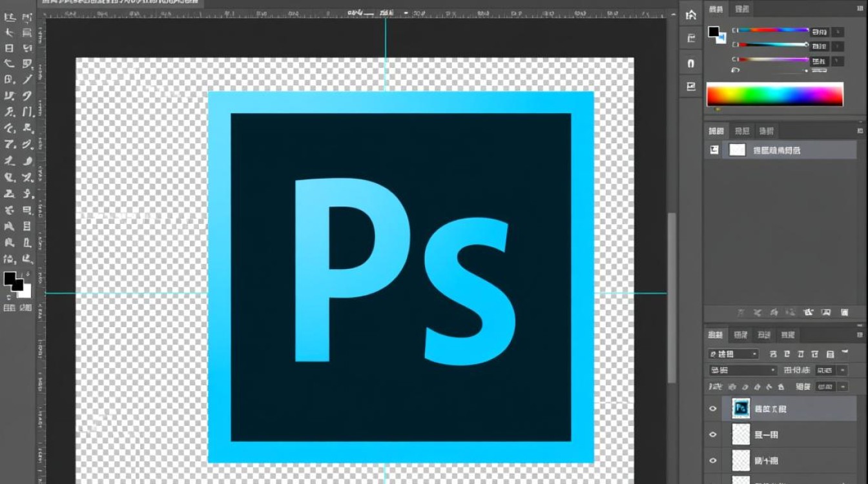Toggle the last padlock icon in the lock row
Viewport: 868px width, 484px height.
point(781,387)
